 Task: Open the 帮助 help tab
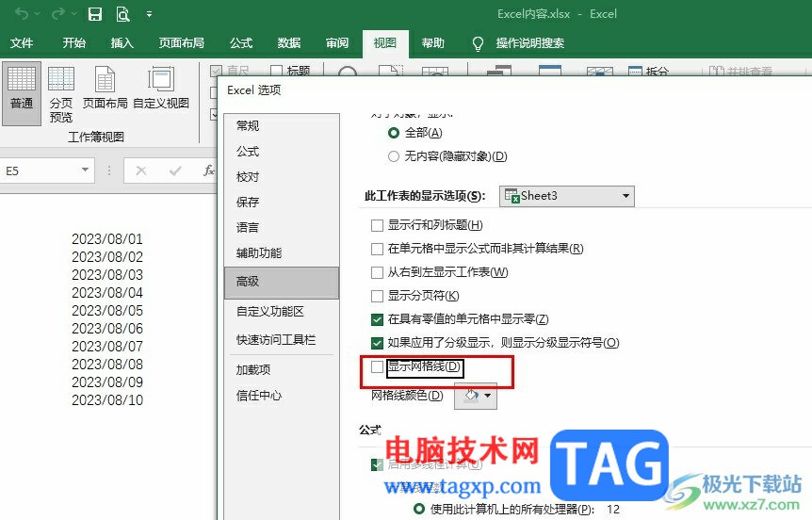coord(432,43)
